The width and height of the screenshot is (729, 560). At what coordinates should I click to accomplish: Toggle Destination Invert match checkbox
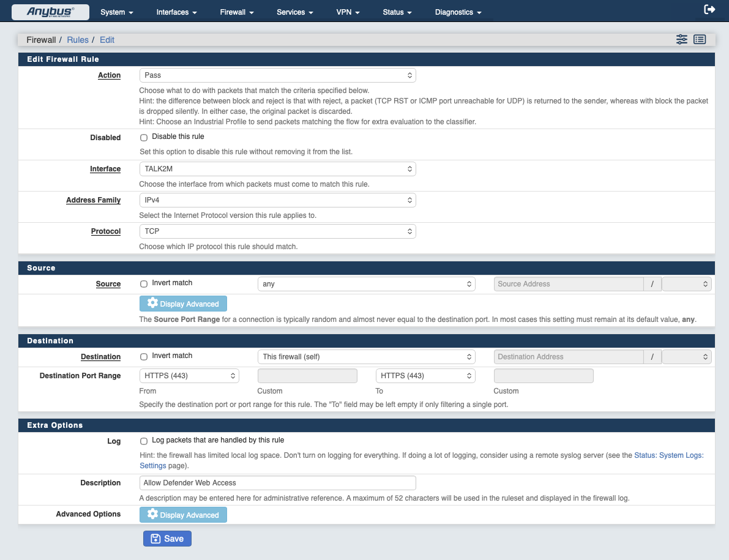[144, 357]
